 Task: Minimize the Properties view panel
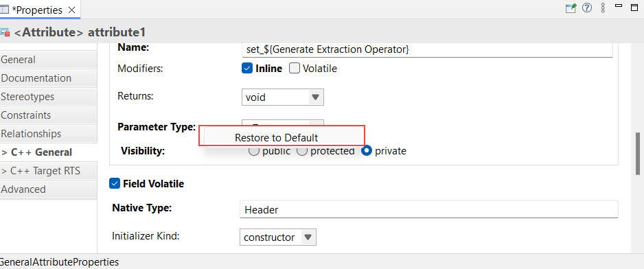tap(619, 5)
